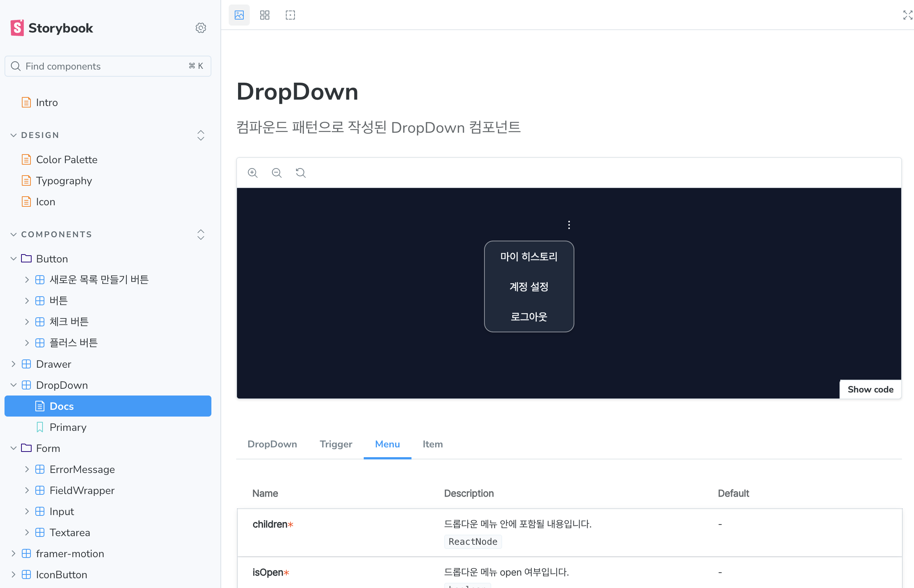Expand the Drawer component tree item
The image size is (914, 588).
click(x=53, y=364)
